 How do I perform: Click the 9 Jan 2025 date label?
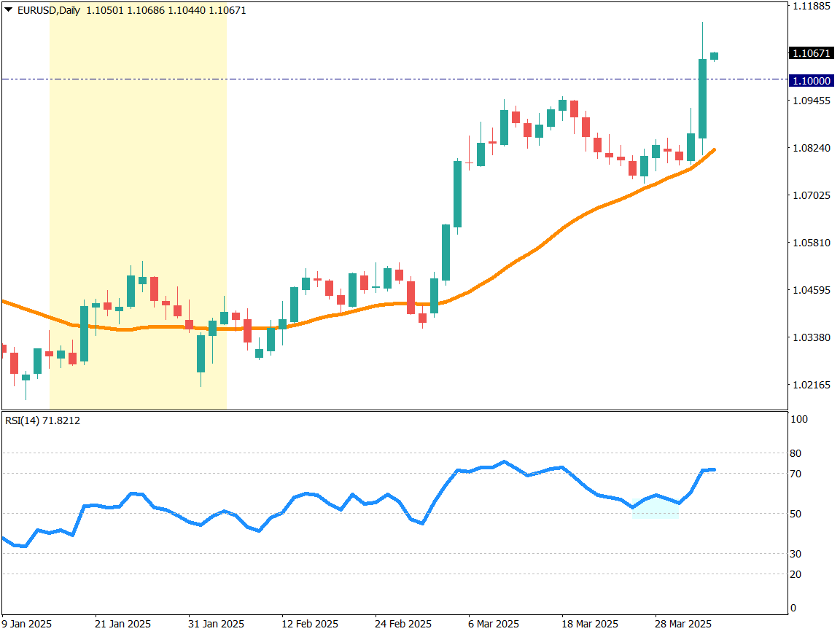pyautogui.click(x=27, y=625)
